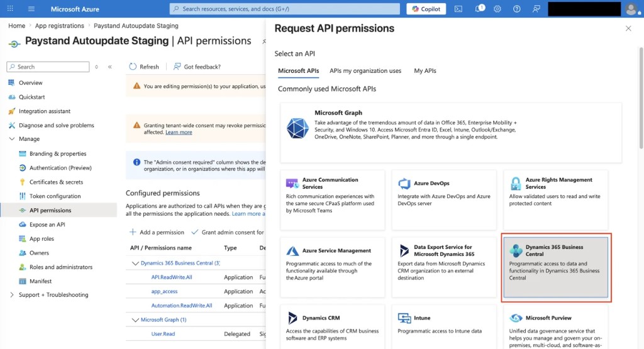Click the Home breadcrumb link

pos(17,25)
